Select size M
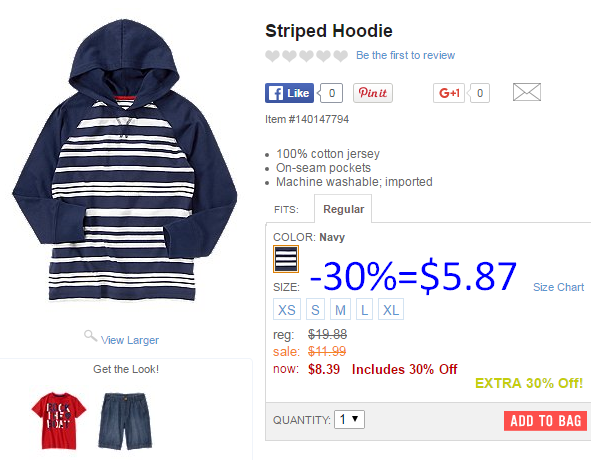 click(340, 309)
